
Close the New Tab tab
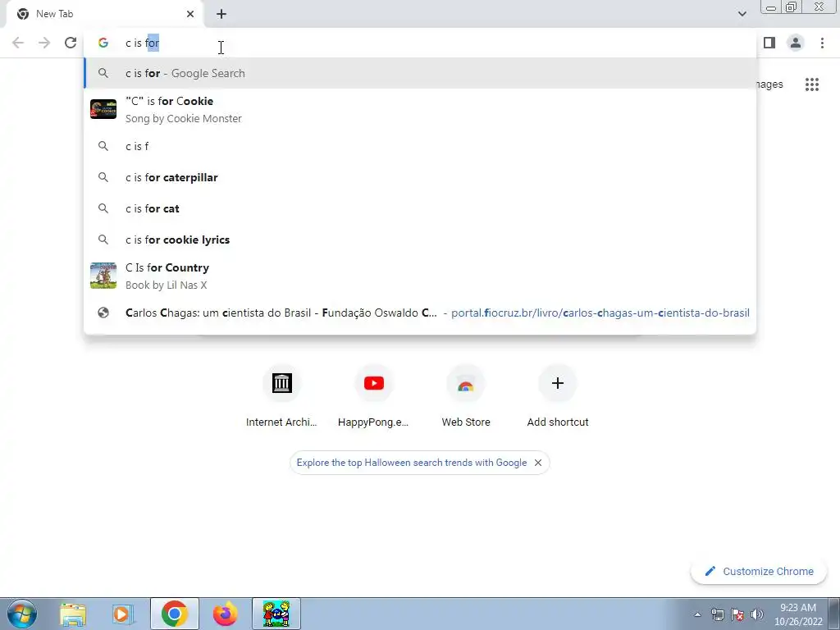tap(190, 14)
